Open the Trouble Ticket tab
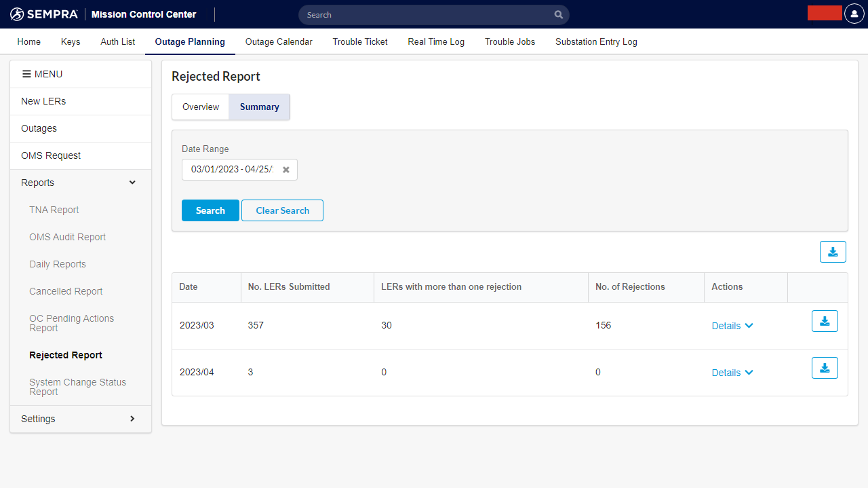This screenshot has height=488, width=868. [x=360, y=42]
